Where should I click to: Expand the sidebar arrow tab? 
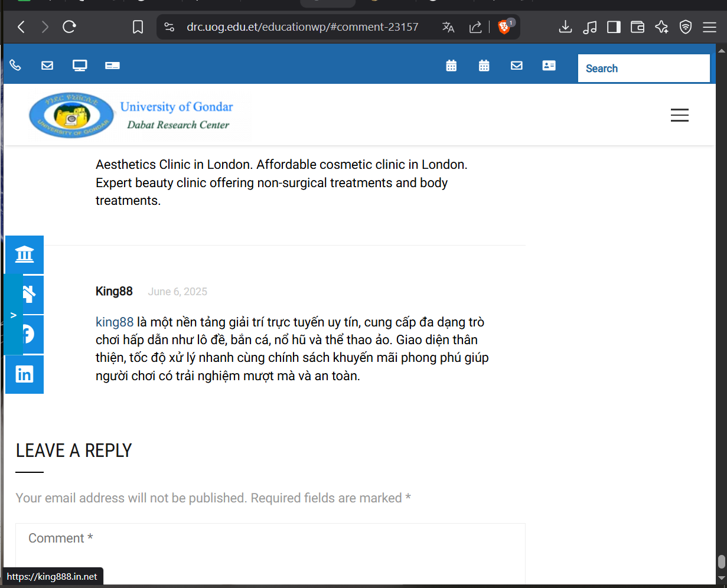13,315
